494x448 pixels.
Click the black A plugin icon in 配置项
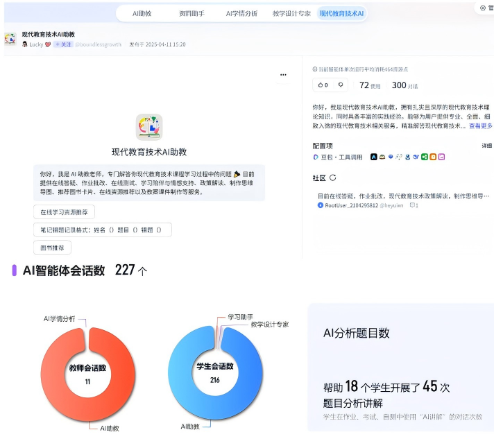pyautogui.click(x=373, y=157)
